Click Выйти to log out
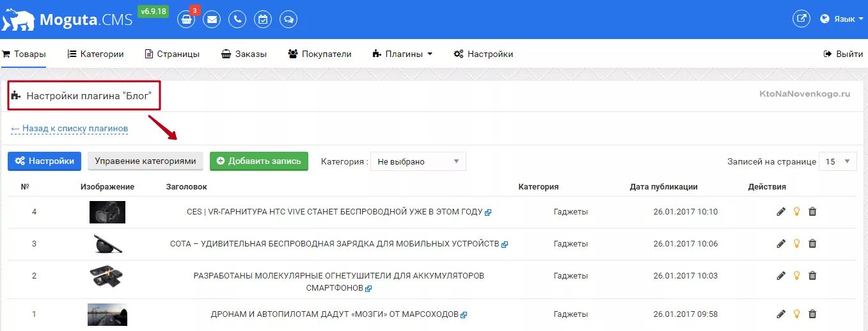The image size is (868, 331). (843, 54)
